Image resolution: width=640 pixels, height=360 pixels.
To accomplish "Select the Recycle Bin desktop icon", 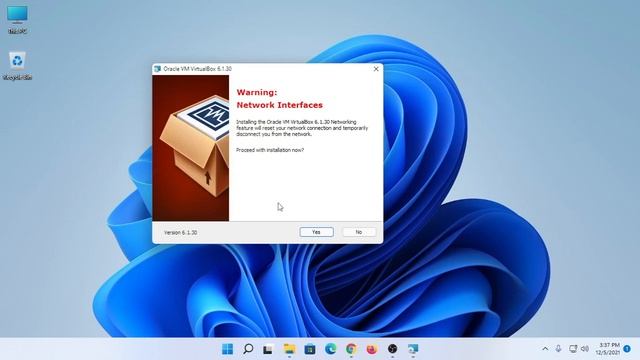I will 17,65.
